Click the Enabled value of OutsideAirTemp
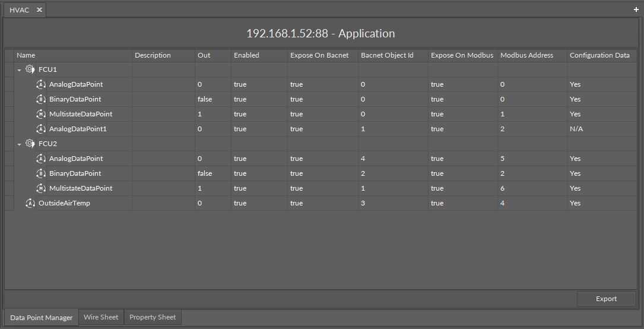The width and height of the screenshot is (644, 329). (x=240, y=203)
